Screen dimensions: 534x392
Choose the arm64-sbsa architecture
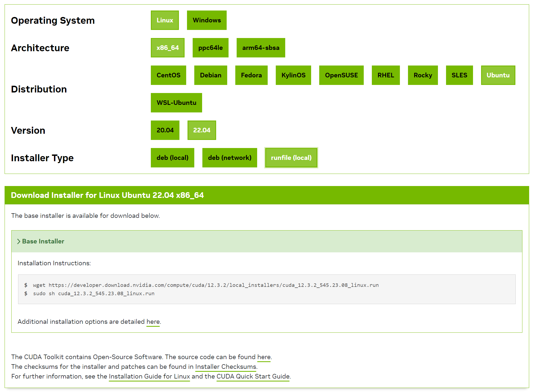point(260,48)
